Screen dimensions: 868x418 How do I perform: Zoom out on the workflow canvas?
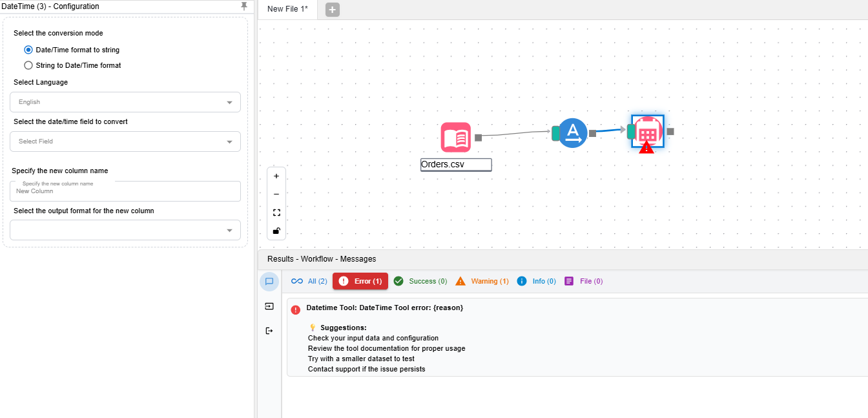tap(276, 194)
